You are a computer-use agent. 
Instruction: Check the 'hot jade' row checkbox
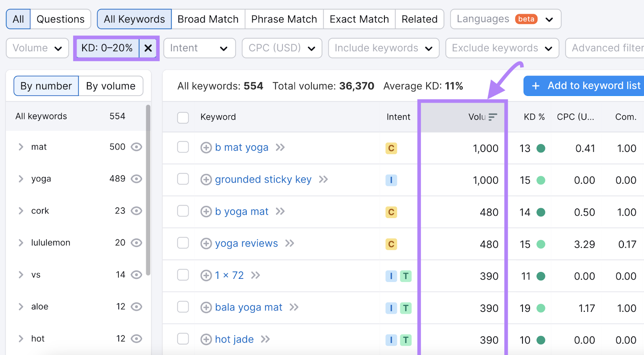point(183,339)
